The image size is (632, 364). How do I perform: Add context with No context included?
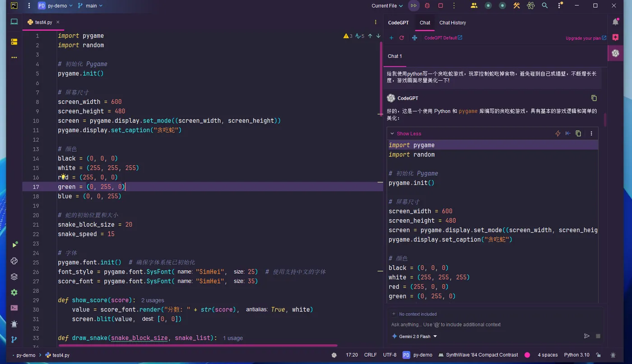[x=414, y=314]
